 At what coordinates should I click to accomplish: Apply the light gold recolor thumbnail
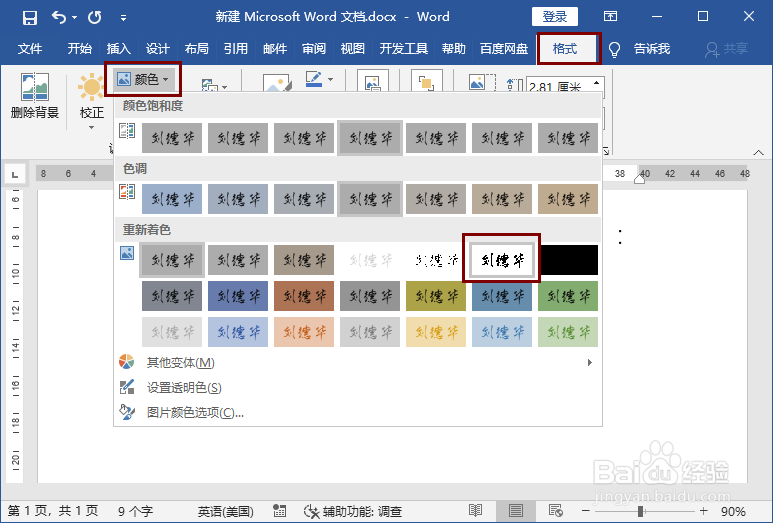(x=436, y=332)
